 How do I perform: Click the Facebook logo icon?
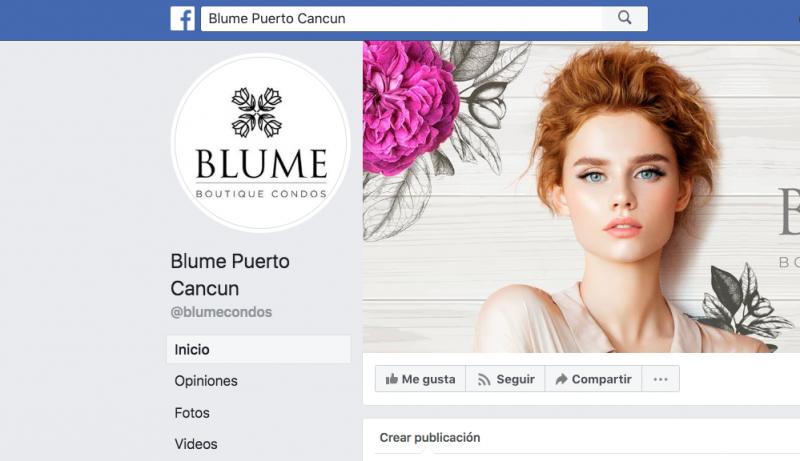coord(183,19)
